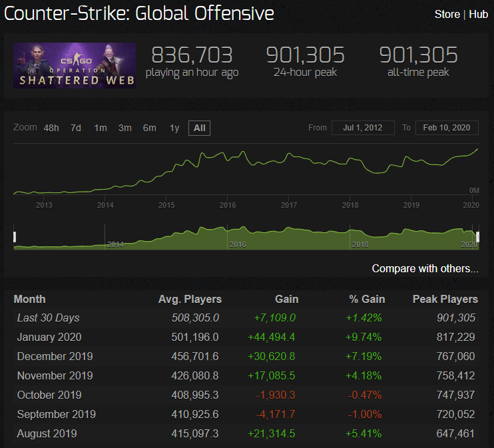Set chart zoom to 7d
494x448 pixels.
(76, 128)
